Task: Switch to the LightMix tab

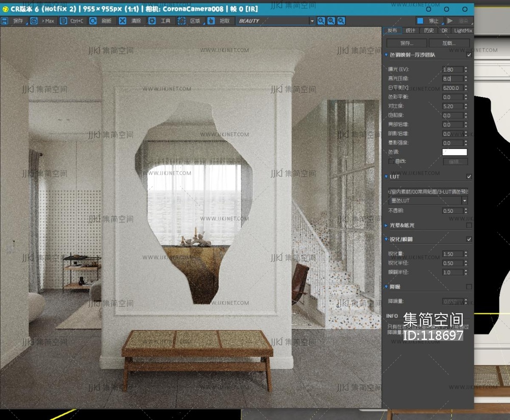Action: [x=463, y=31]
